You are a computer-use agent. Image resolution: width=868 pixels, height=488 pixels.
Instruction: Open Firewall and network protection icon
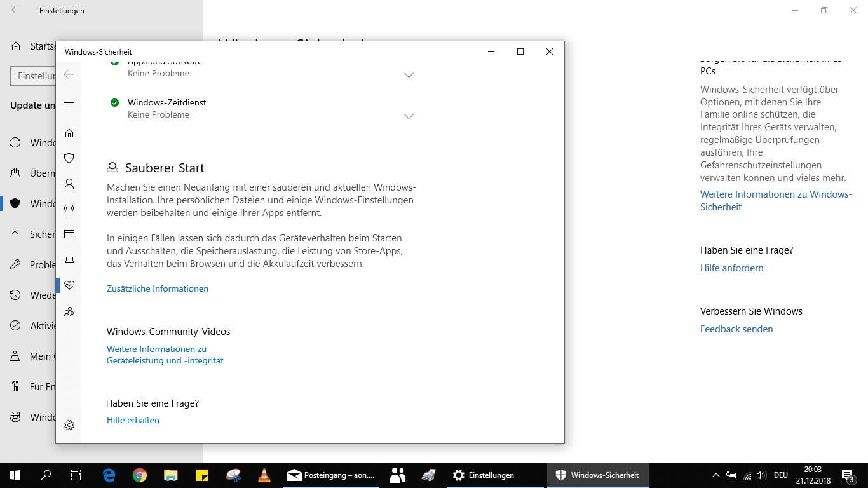(x=69, y=209)
